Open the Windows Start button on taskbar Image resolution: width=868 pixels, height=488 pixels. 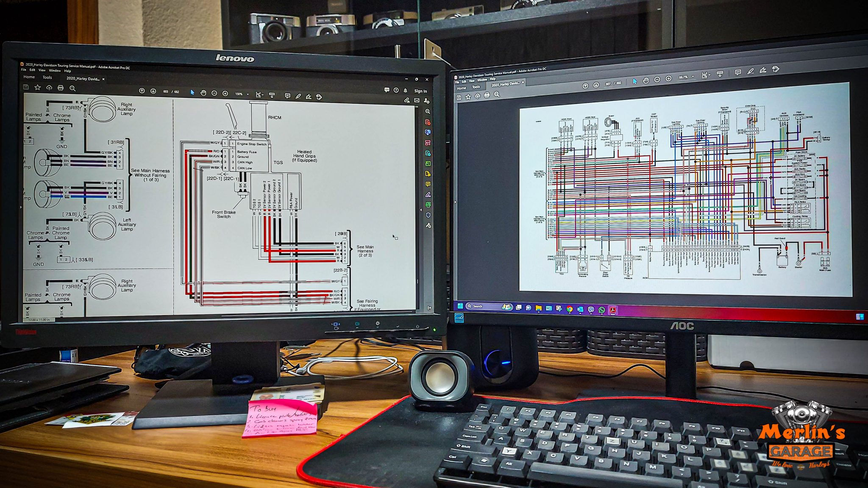click(460, 306)
